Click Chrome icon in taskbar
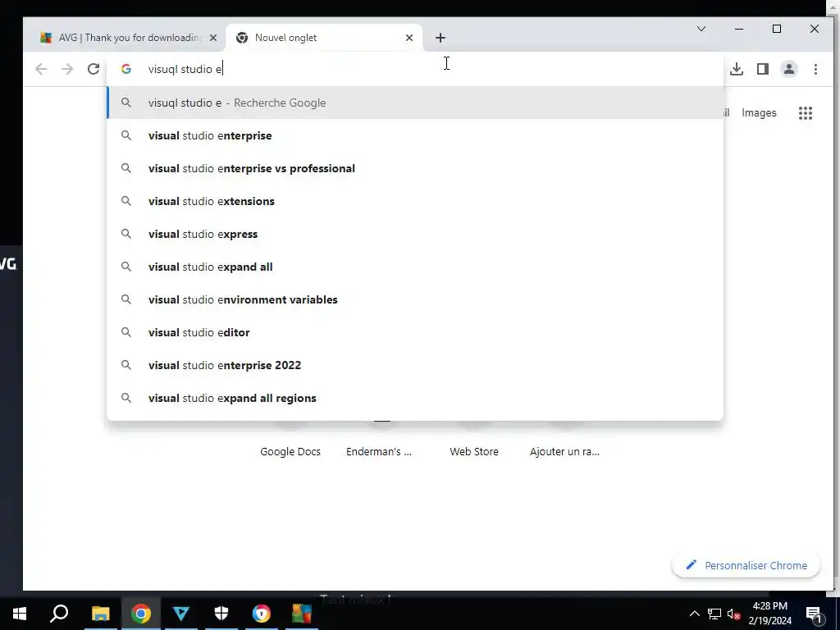The height and width of the screenshot is (630, 840). (141, 614)
